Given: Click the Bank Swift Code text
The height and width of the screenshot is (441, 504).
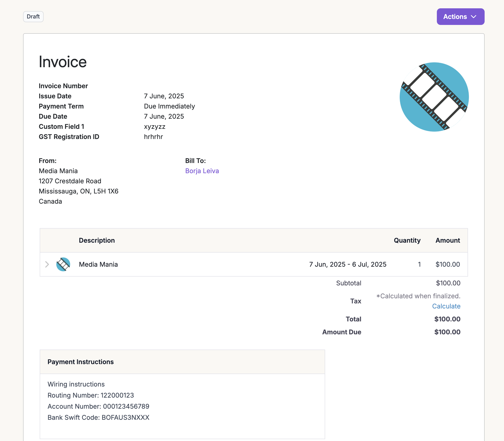Looking at the screenshot, I should tap(98, 417).
